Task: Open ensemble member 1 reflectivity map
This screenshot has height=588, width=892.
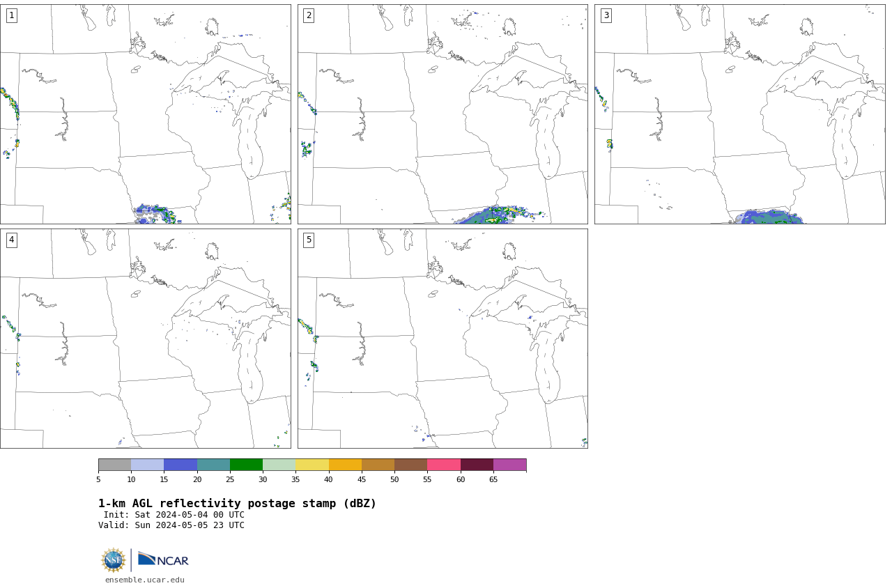Action: tap(145, 114)
